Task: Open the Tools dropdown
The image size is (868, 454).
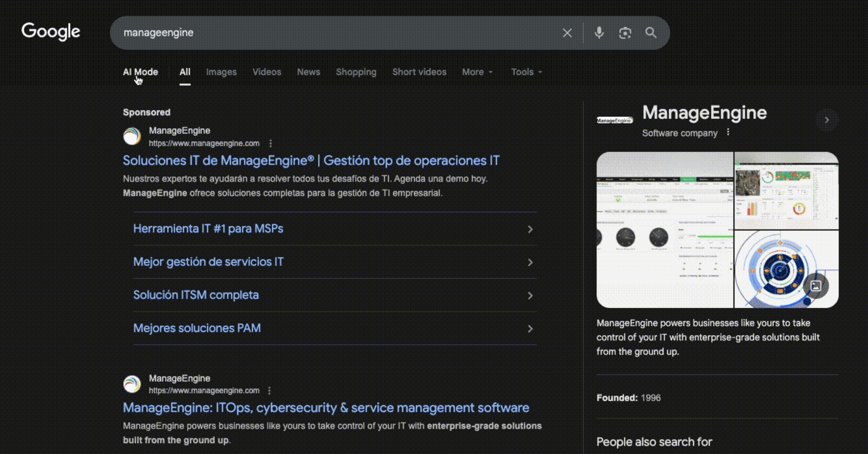Action: click(x=526, y=72)
